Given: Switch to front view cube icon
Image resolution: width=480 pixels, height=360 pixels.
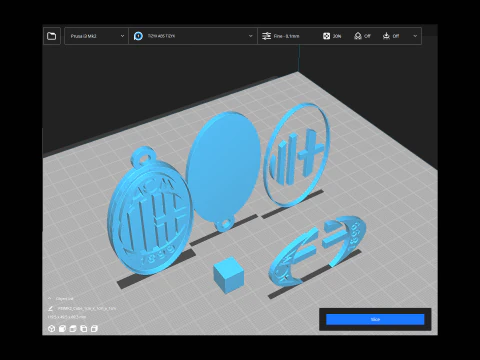Looking at the screenshot, I should (x=62, y=329).
